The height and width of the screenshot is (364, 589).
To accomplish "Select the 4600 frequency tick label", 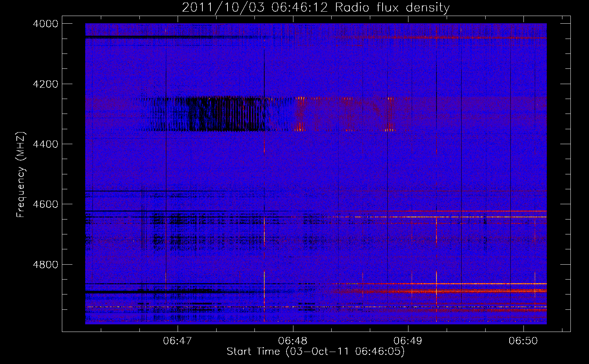I will (x=46, y=204).
